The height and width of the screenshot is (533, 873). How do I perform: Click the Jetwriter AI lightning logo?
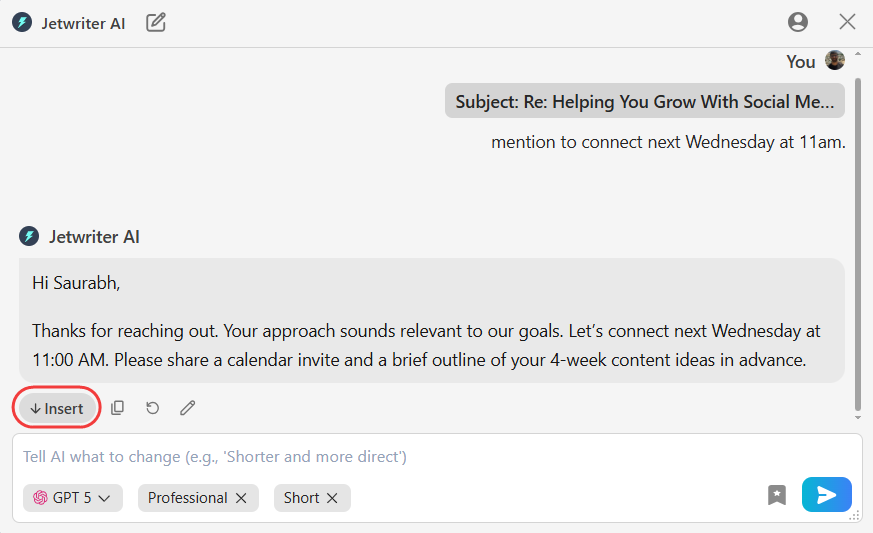[22, 23]
